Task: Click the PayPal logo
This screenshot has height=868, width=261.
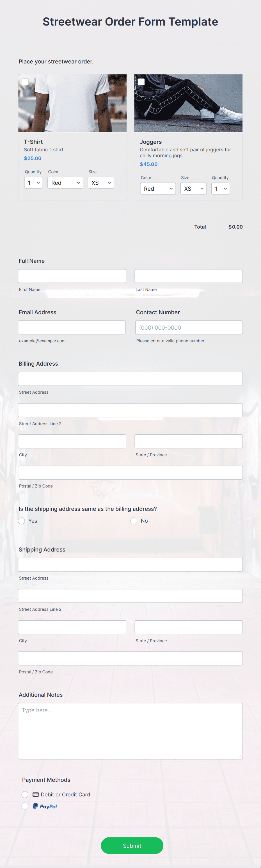Action: pyautogui.click(x=45, y=806)
